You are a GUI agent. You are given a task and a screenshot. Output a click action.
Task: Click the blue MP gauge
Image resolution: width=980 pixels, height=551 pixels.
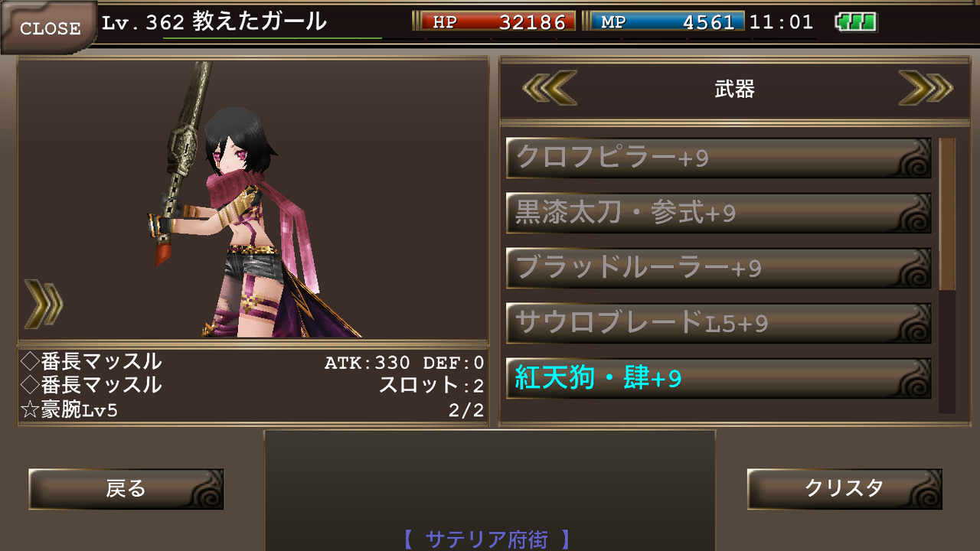coord(668,21)
